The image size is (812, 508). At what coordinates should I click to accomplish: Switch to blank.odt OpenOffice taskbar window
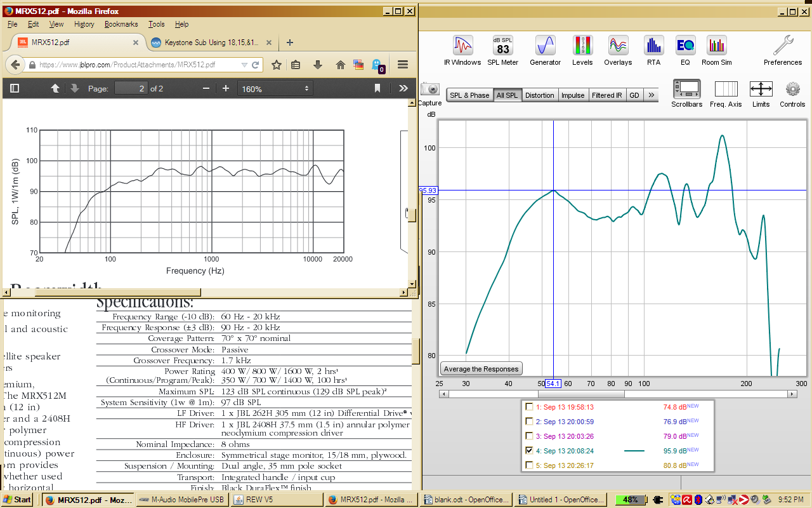[467, 500]
